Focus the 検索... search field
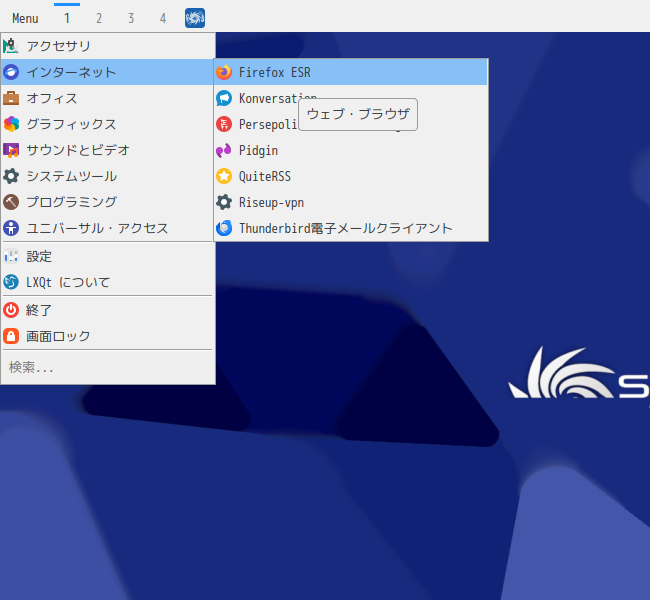 (x=107, y=367)
